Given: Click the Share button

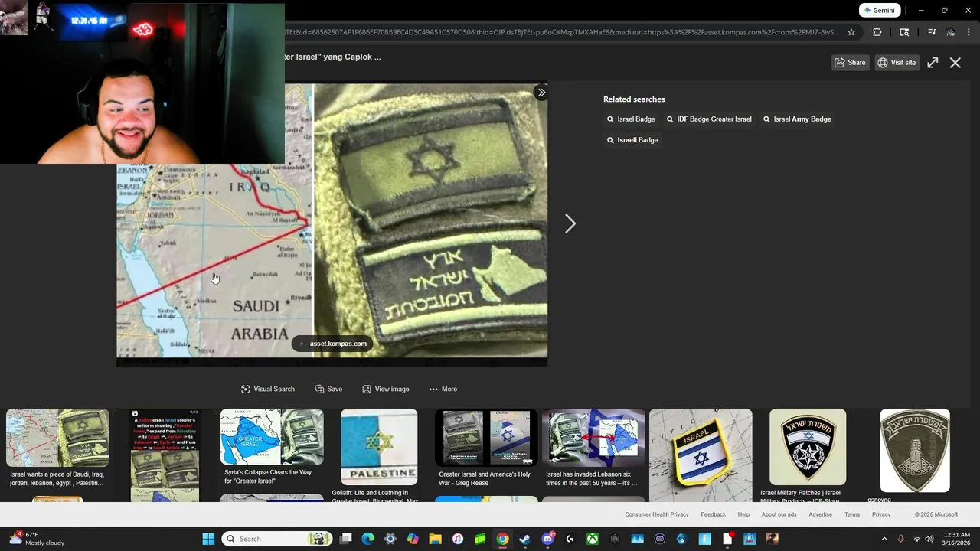Looking at the screenshot, I should click(x=850, y=63).
